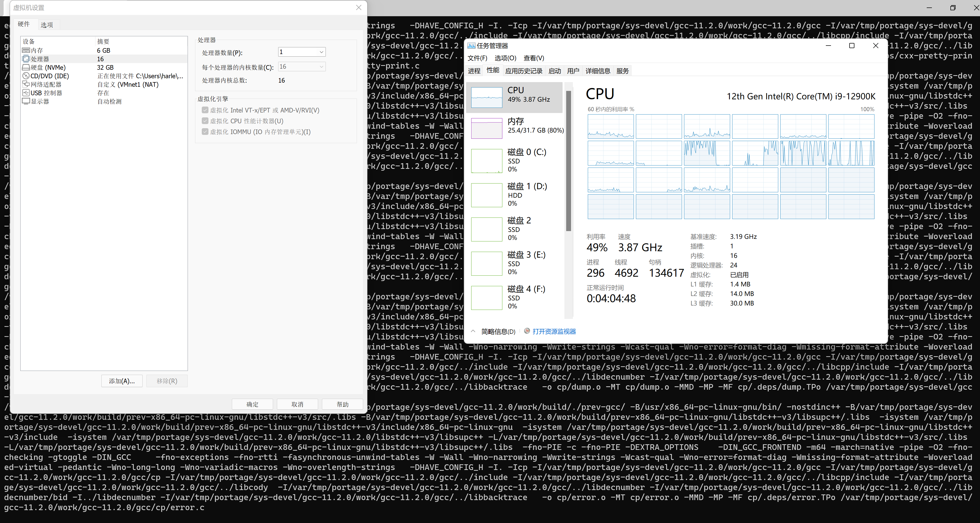Select the CD/DVD (IDE) disc icon
This screenshot has height=523, width=980.
26,76
